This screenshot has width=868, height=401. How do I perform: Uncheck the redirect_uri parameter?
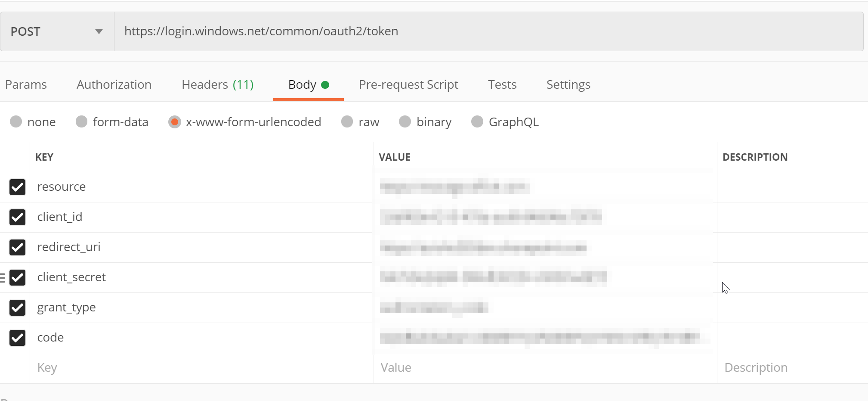17,248
